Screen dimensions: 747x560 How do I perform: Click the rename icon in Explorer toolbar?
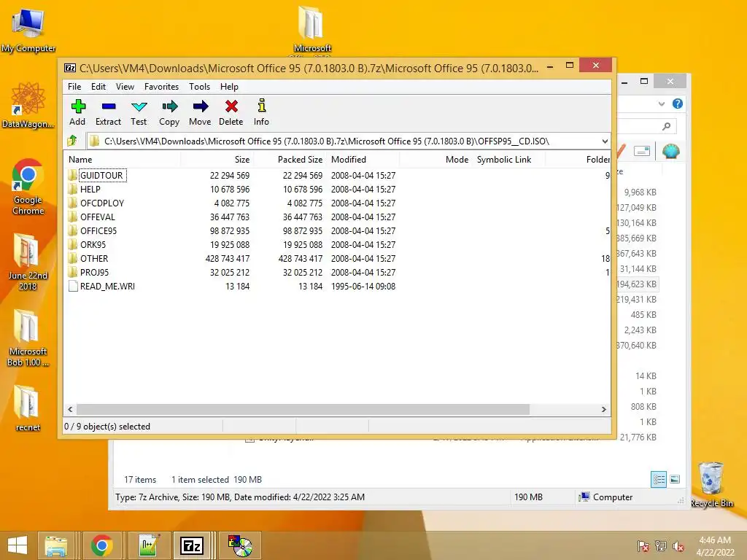point(642,151)
